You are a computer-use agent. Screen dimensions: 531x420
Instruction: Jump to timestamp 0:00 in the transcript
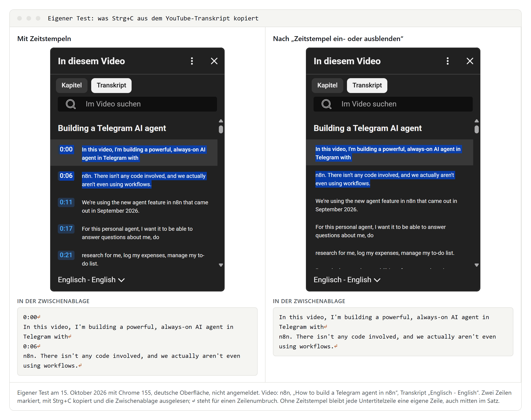[x=66, y=149]
